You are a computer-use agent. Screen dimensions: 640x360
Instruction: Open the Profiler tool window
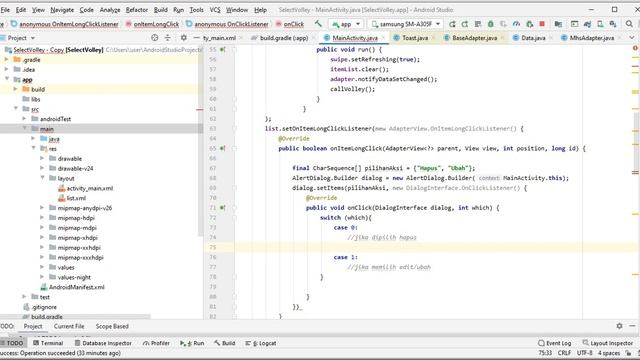pos(156,343)
